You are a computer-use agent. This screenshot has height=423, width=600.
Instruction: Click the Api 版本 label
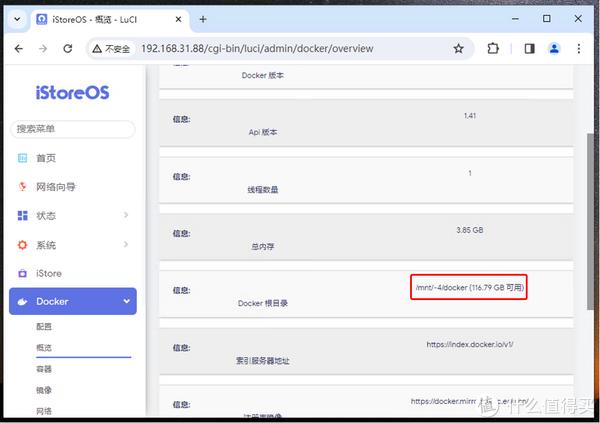pos(262,132)
